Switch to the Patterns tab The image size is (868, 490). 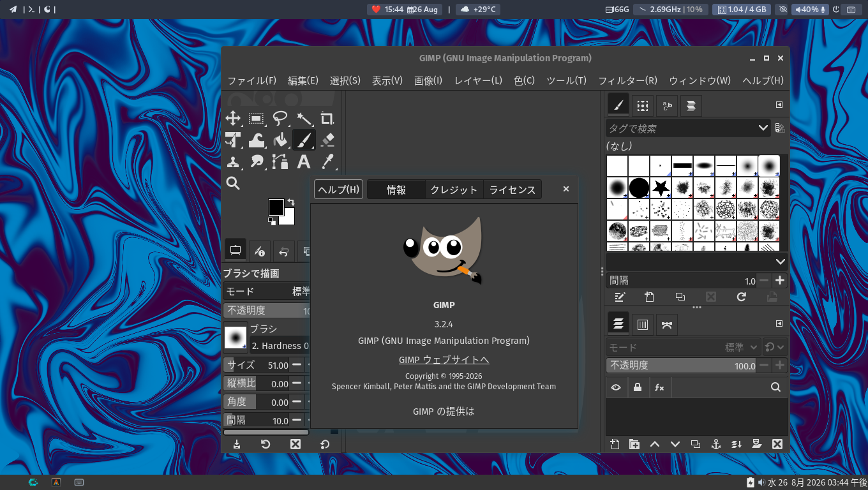(x=643, y=105)
